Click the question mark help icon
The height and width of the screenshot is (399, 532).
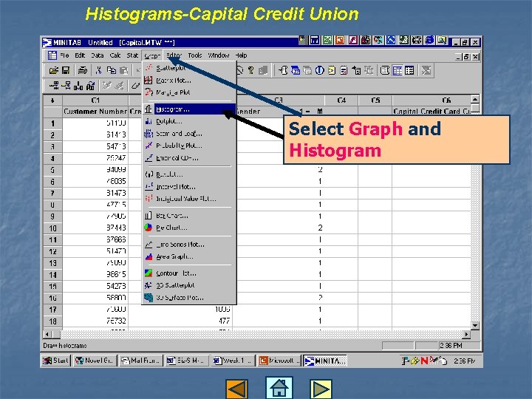(x=251, y=71)
